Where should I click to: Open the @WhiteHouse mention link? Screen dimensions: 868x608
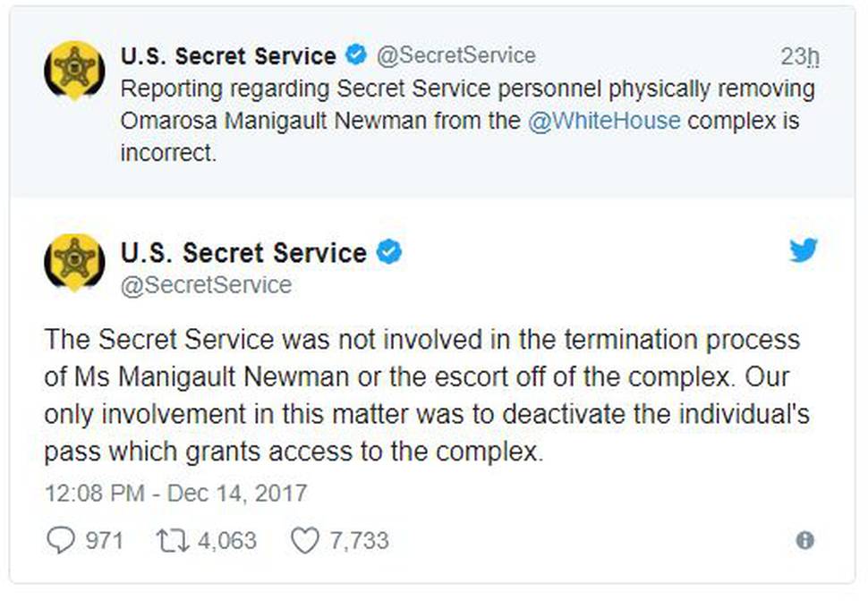click(604, 121)
